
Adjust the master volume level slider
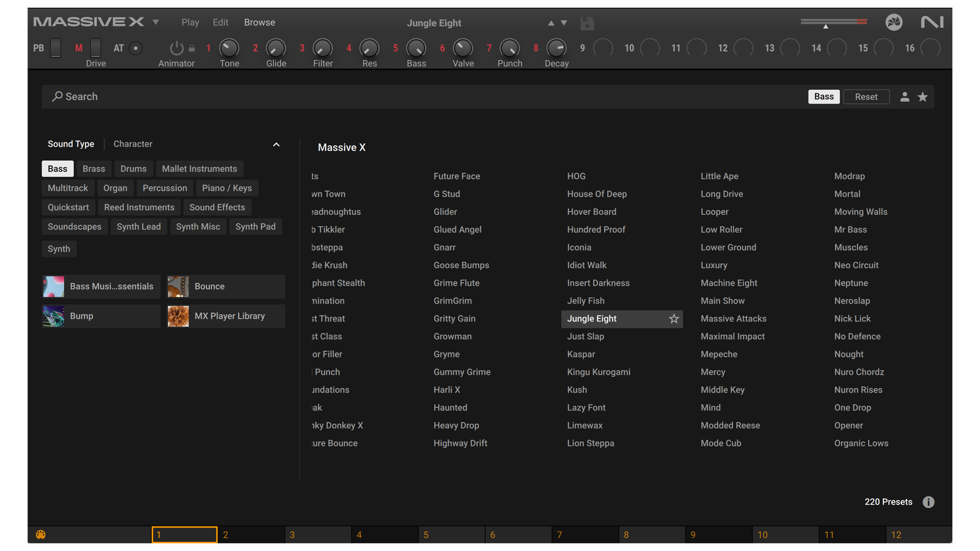coord(834,22)
